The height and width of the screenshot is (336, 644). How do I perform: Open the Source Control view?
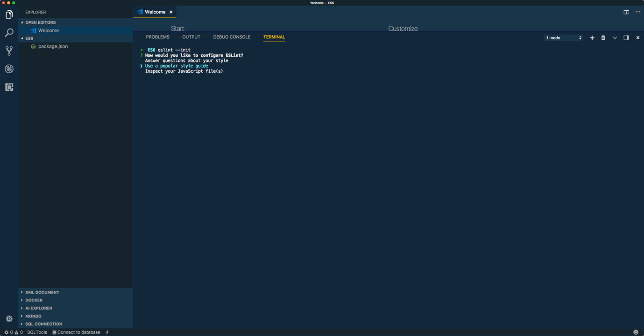(x=9, y=50)
